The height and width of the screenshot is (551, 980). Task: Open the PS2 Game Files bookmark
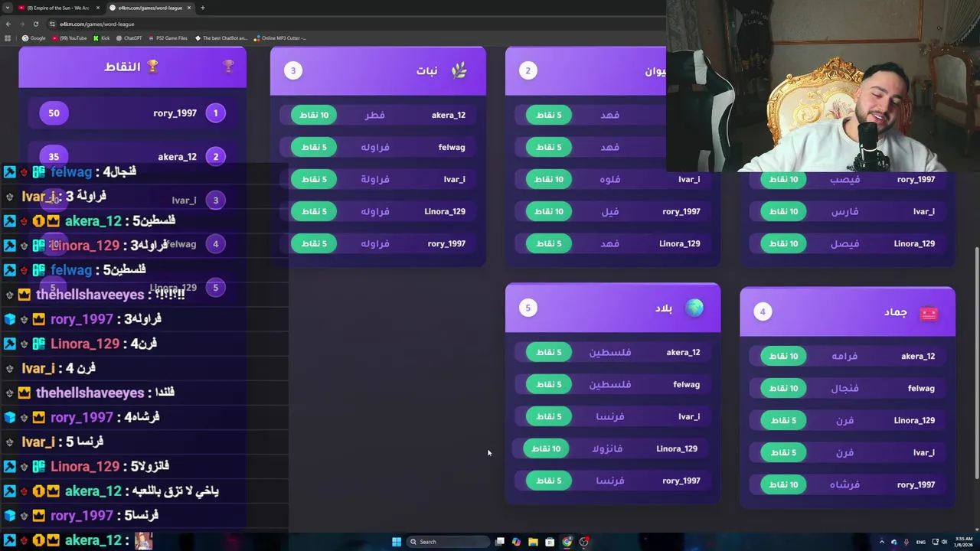[168, 37]
